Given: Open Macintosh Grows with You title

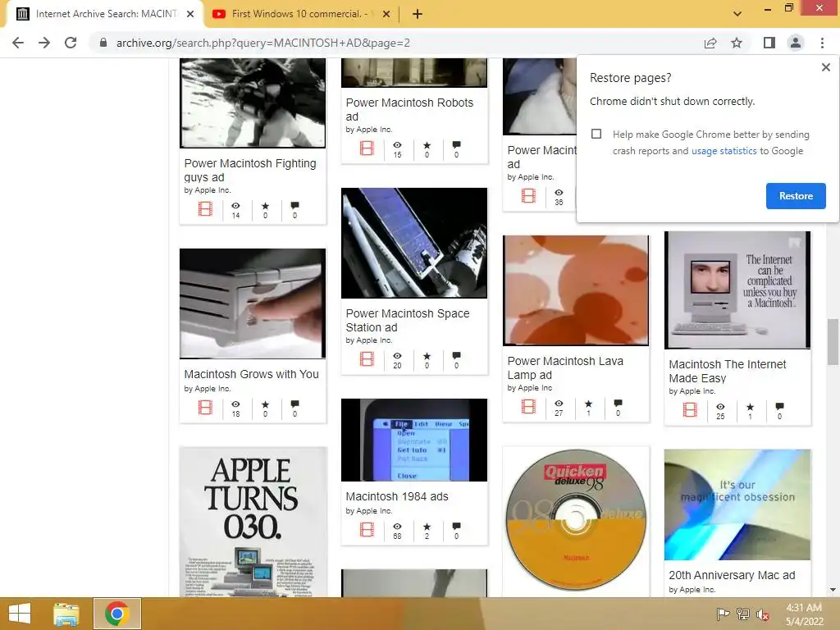Looking at the screenshot, I should click(x=251, y=374).
